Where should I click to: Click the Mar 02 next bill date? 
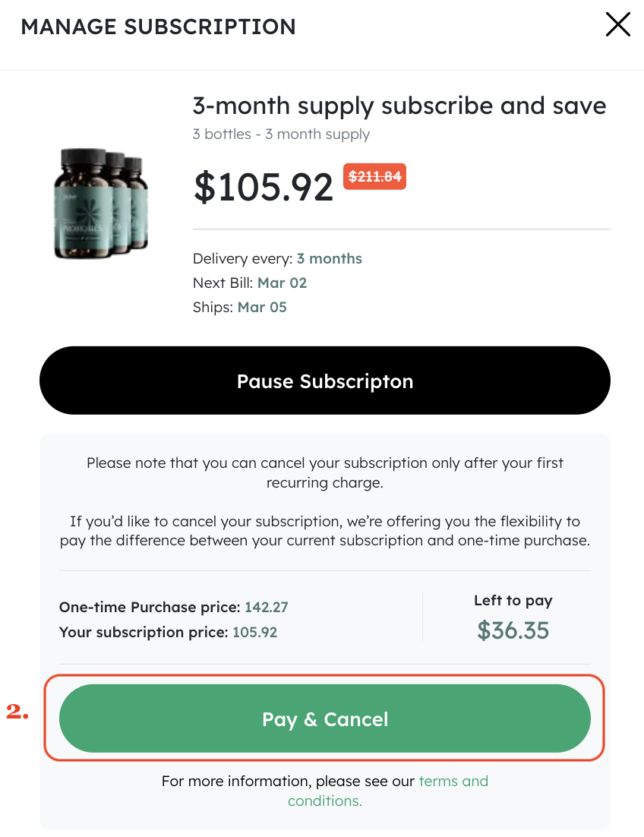click(x=282, y=283)
